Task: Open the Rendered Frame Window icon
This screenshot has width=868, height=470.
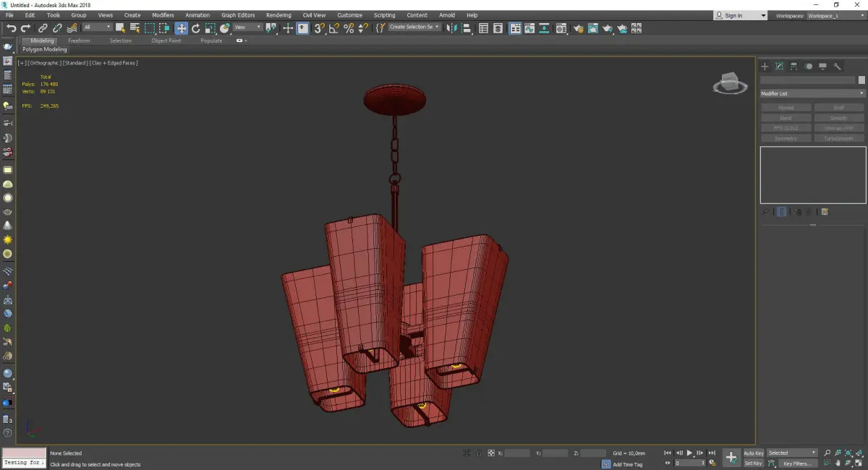Action: coord(593,28)
